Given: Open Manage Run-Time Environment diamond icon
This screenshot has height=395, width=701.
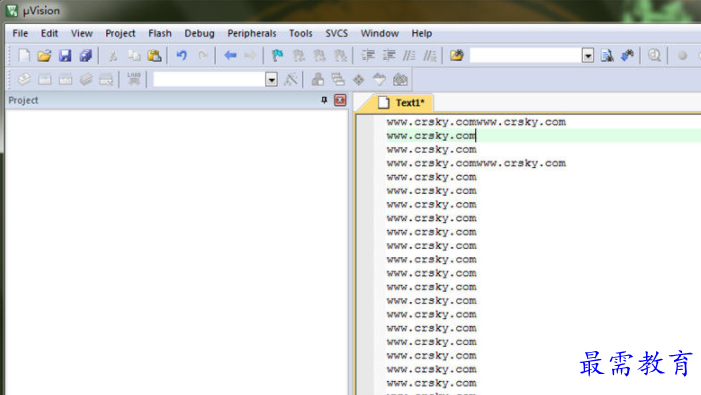Looking at the screenshot, I should [x=359, y=80].
